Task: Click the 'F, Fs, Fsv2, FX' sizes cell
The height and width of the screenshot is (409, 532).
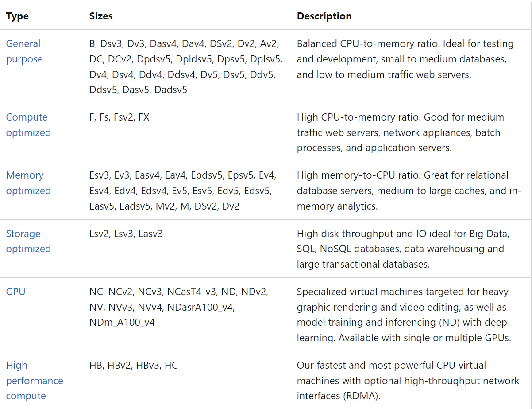Action: [x=120, y=117]
